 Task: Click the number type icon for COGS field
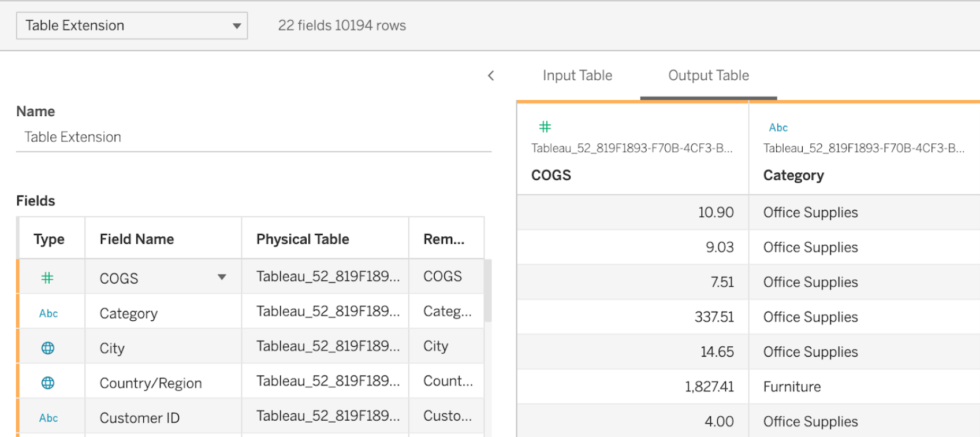click(47, 278)
